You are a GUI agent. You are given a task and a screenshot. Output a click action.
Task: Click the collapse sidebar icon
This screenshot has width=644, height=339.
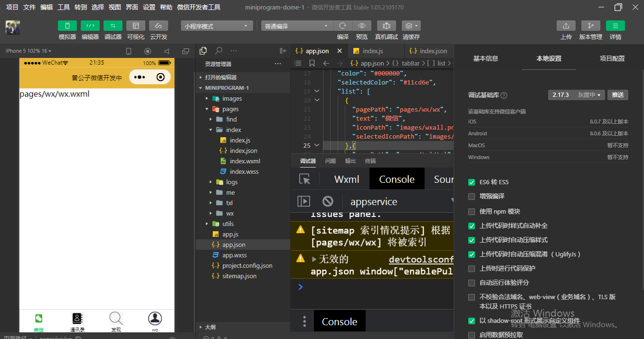[283, 51]
